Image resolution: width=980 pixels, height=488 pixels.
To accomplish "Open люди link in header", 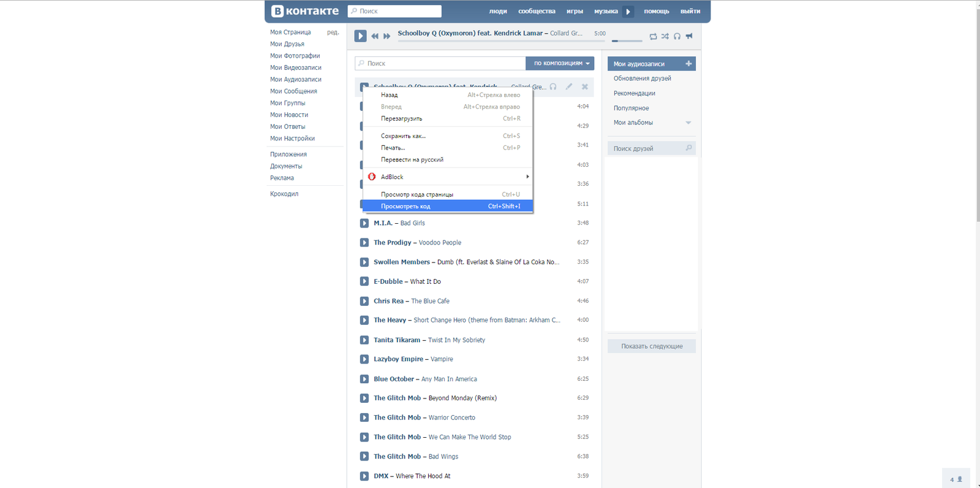I will (x=498, y=11).
